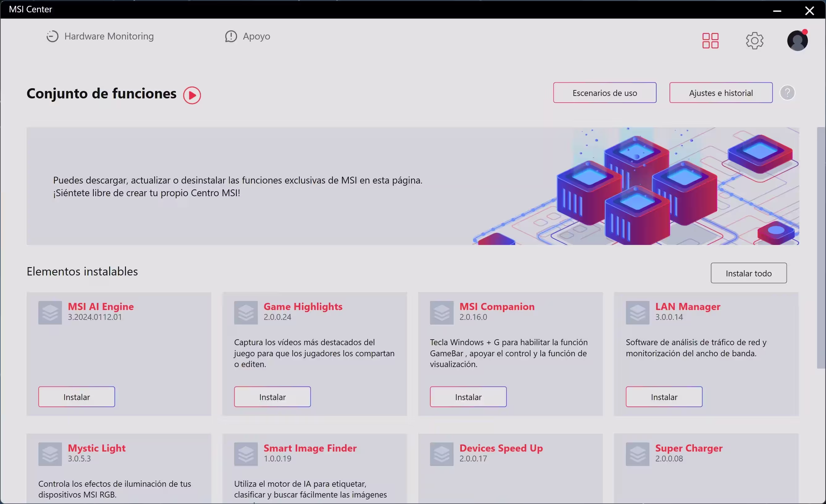Image resolution: width=826 pixels, height=504 pixels.
Task: Click the help question mark icon
Action: click(x=787, y=93)
